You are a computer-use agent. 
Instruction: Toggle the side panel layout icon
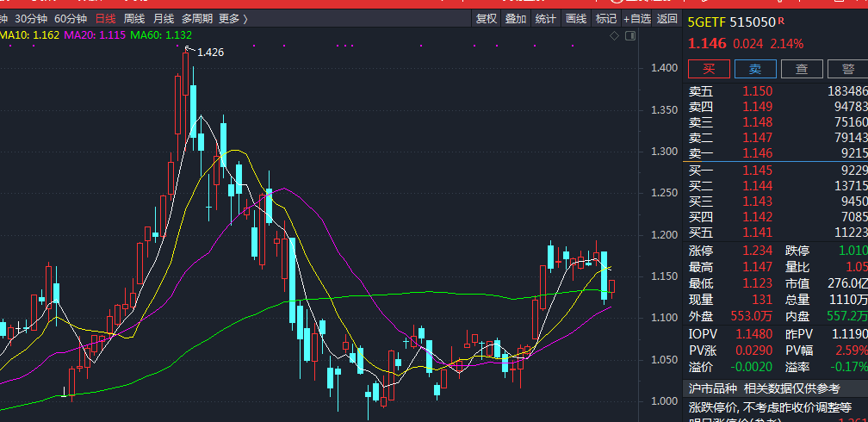(630, 36)
